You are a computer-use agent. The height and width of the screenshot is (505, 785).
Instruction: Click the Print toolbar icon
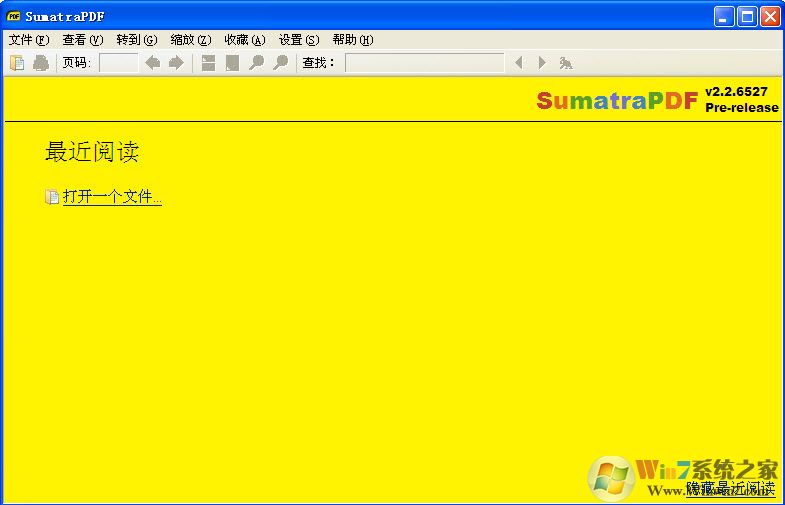point(41,63)
